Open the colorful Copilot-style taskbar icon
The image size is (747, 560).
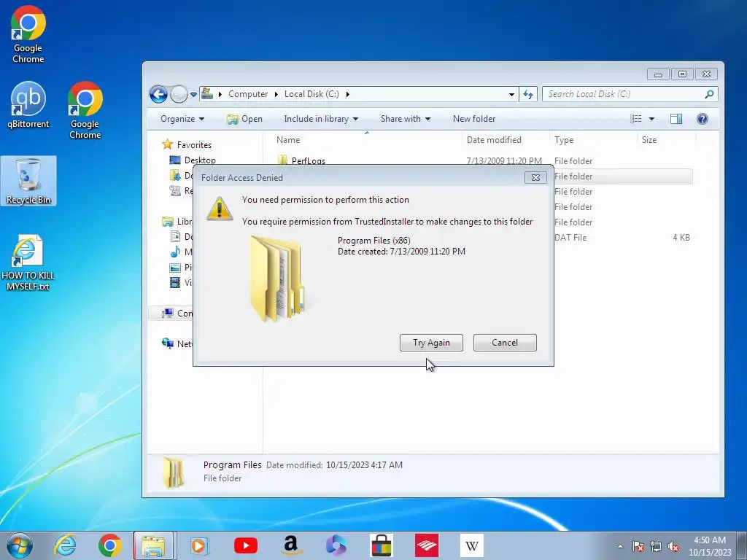click(x=336, y=545)
